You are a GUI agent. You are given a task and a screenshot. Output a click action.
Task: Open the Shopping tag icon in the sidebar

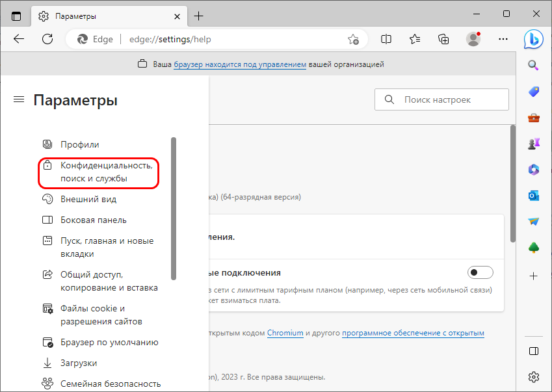pyautogui.click(x=534, y=92)
